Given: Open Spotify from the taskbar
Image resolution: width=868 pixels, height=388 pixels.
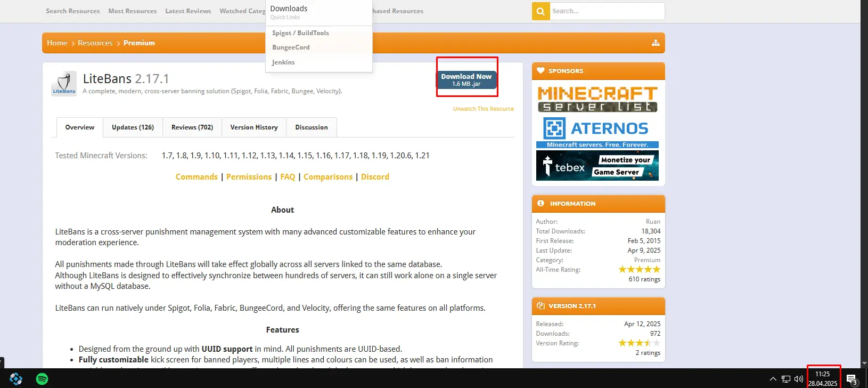Looking at the screenshot, I should point(42,379).
